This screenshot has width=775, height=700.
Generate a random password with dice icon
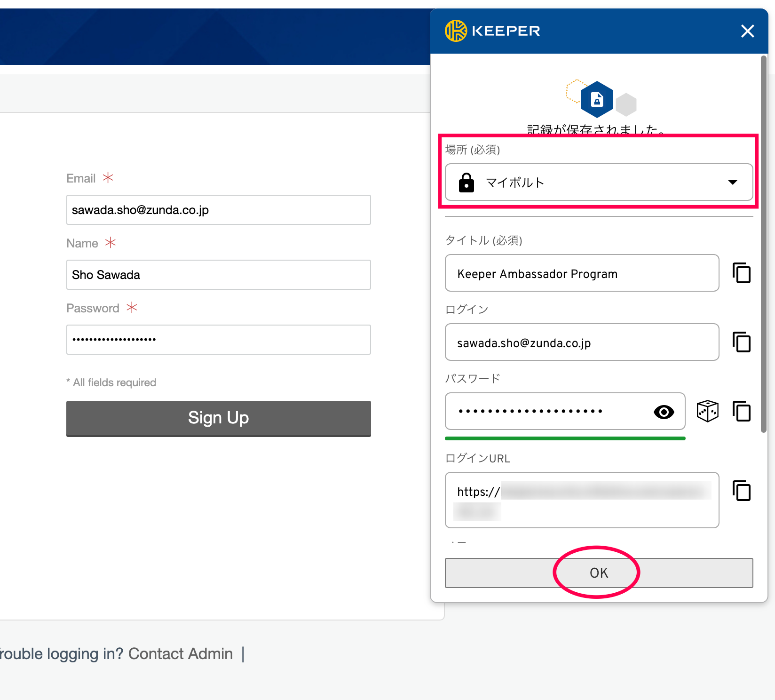[707, 411]
